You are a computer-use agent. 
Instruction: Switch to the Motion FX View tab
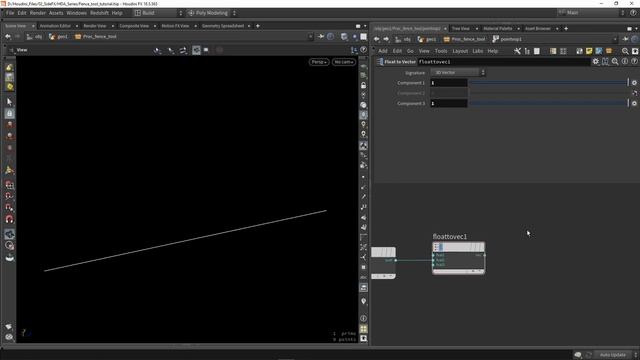(175, 26)
